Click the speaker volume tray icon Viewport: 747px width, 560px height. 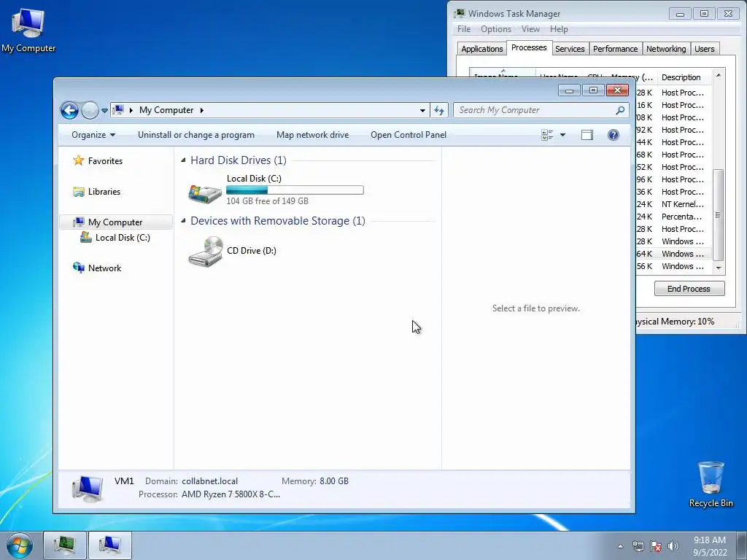pos(673,546)
